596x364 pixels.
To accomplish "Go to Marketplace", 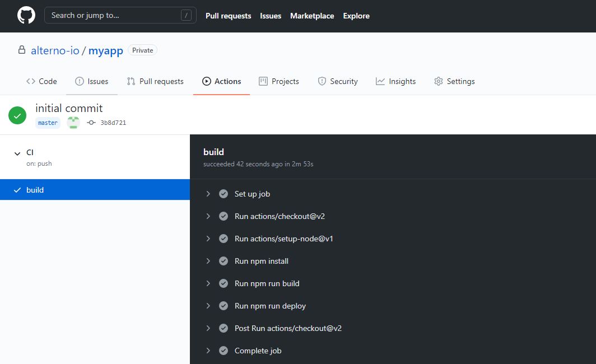I will 312,16.
